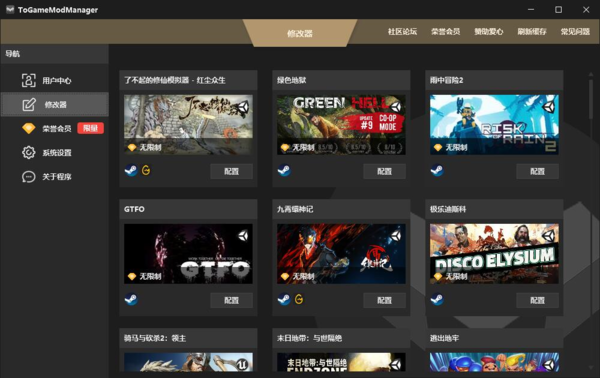Click Steam icon on 雨中冒险2 card
Screen dimensions: 600x378
click(437, 170)
